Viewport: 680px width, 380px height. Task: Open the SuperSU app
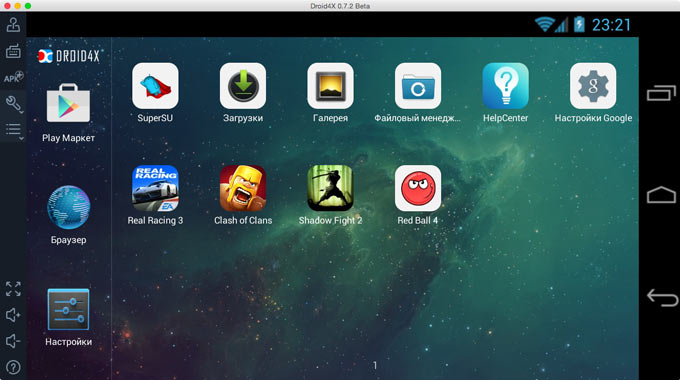click(x=155, y=86)
